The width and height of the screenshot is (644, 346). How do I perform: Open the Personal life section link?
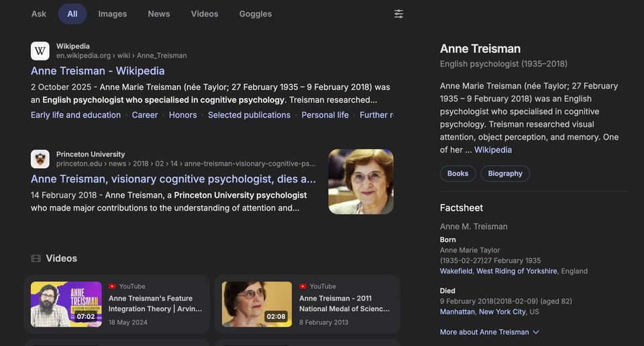point(325,115)
